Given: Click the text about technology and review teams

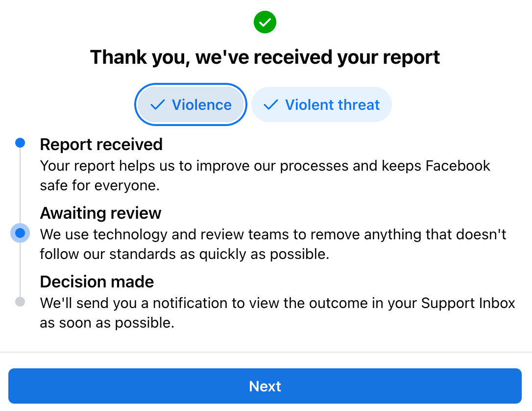Looking at the screenshot, I should tap(273, 244).
